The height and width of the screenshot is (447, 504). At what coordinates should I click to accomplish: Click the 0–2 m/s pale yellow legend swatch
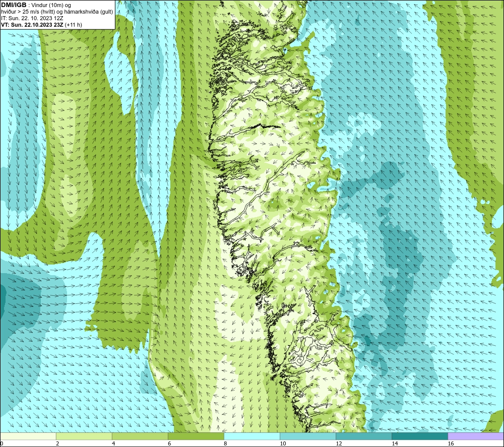28,436
